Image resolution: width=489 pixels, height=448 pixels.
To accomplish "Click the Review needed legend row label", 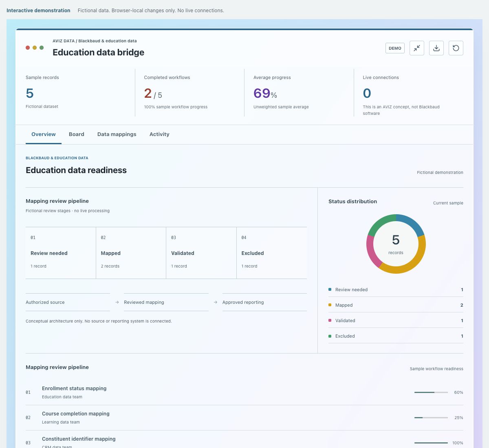I will [351, 290].
